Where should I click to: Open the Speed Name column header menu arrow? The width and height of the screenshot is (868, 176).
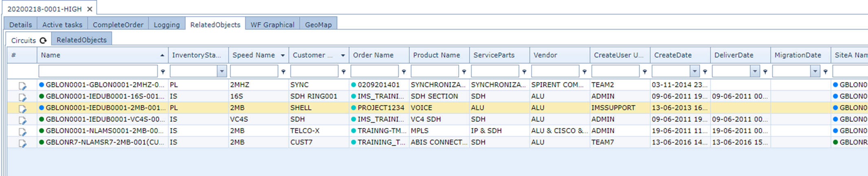tap(283, 56)
